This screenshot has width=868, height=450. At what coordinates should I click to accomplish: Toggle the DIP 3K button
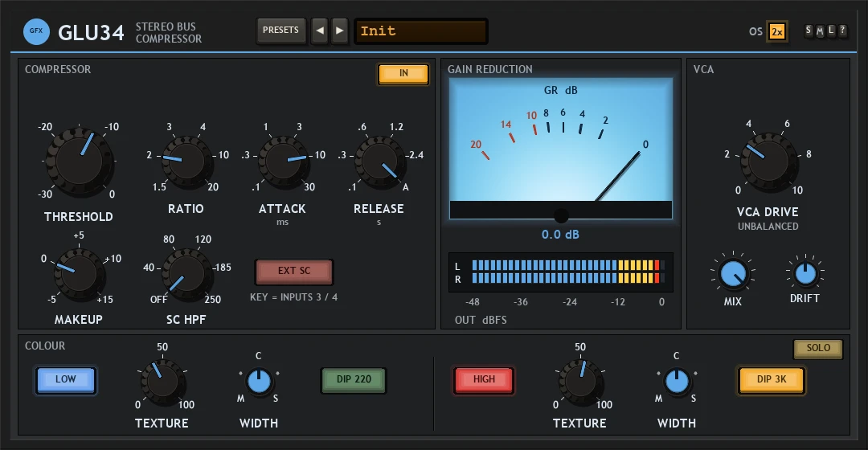772,380
